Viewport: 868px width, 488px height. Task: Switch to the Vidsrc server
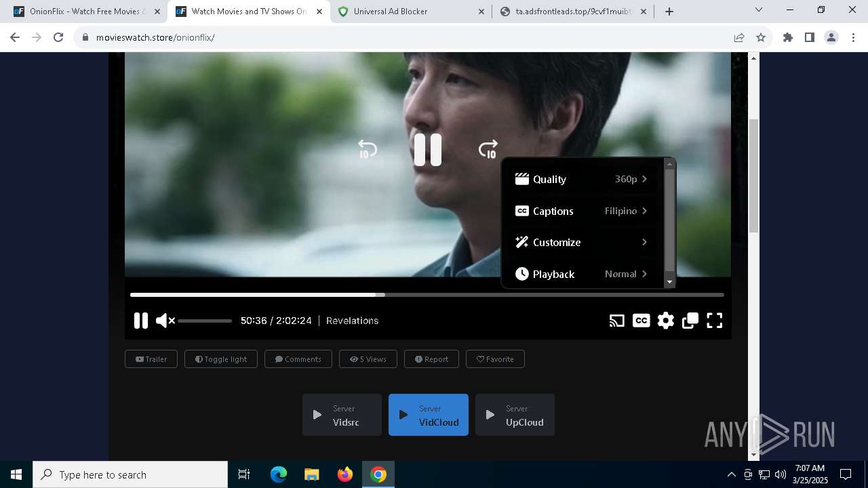pyautogui.click(x=342, y=415)
